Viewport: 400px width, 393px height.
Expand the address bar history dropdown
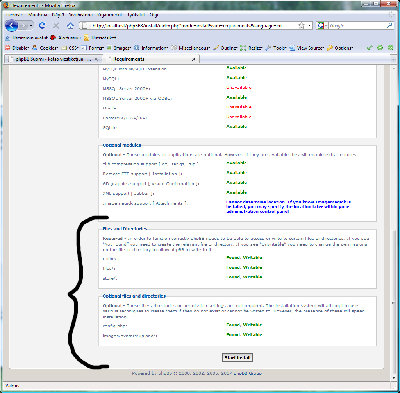(x=310, y=25)
